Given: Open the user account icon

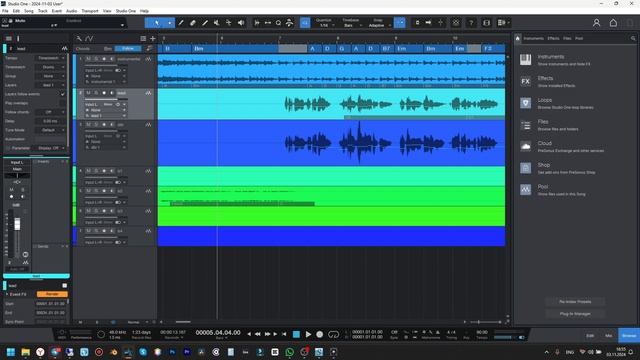Looking at the screenshot, I should pyautogui.click(x=596, y=23).
